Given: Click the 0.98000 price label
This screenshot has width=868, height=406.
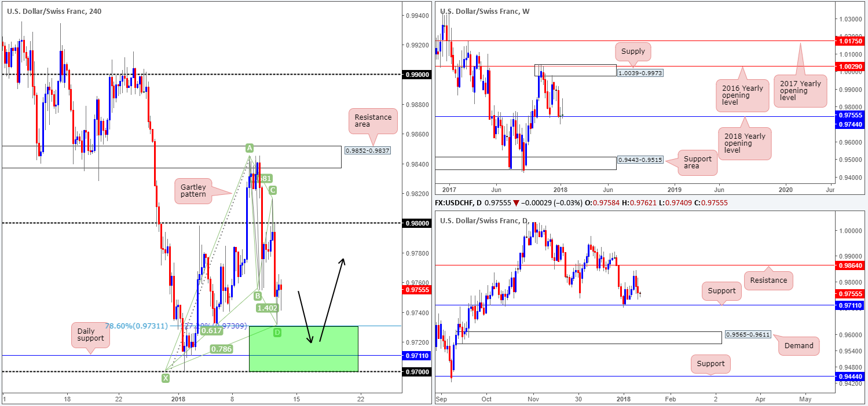Looking at the screenshot, I should pyautogui.click(x=416, y=223).
